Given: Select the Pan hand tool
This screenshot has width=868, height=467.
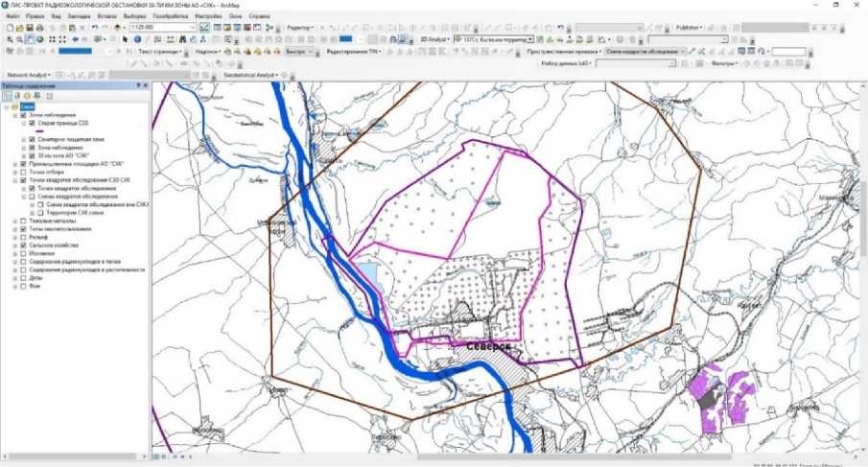Looking at the screenshot, I should pos(30,39).
